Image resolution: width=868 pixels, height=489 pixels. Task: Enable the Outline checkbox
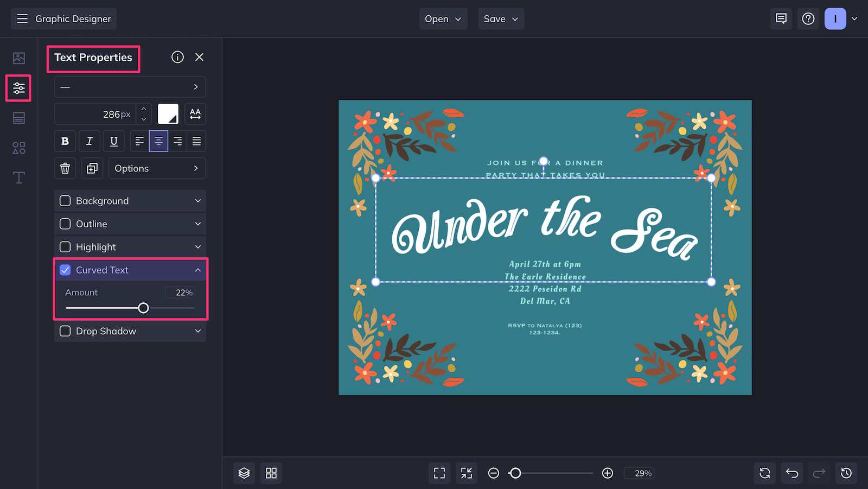pos(65,224)
